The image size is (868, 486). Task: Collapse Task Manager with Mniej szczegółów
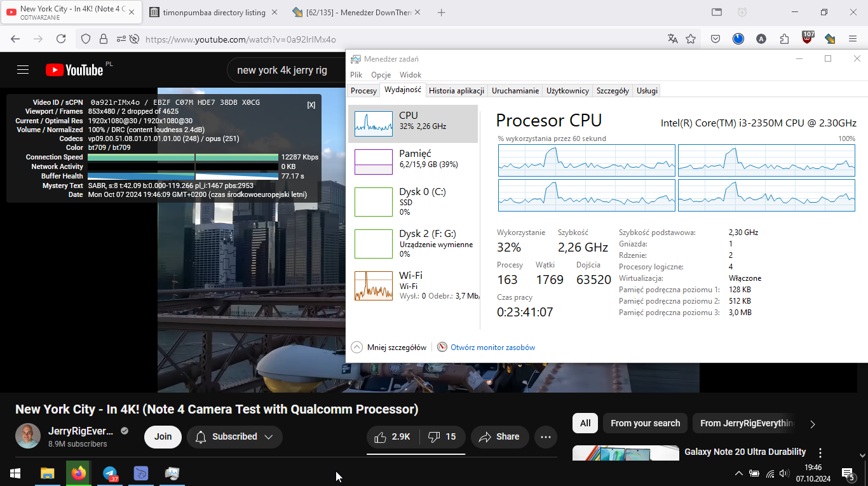tap(389, 348)
